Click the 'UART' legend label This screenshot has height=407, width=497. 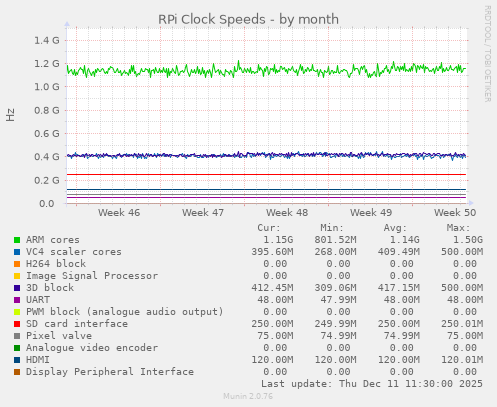(38, 300)
